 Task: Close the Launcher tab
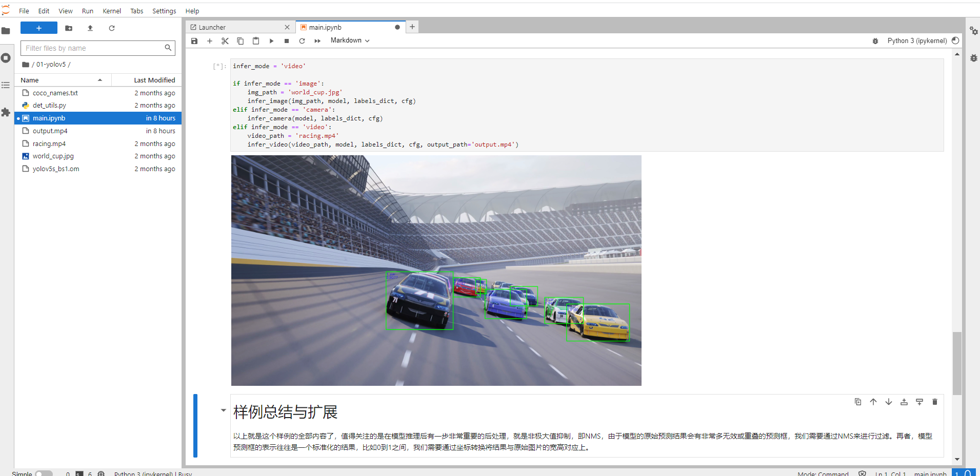click(287, 27)
